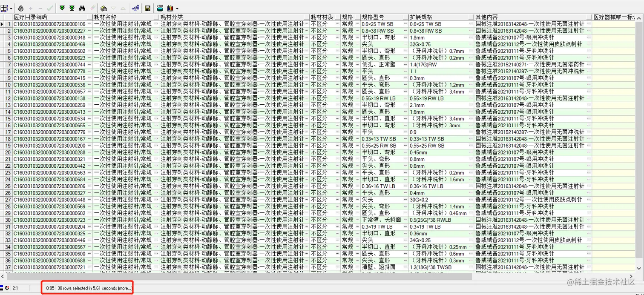Click the horizontal scrollbar right arrow

click(x=632, y=276)
